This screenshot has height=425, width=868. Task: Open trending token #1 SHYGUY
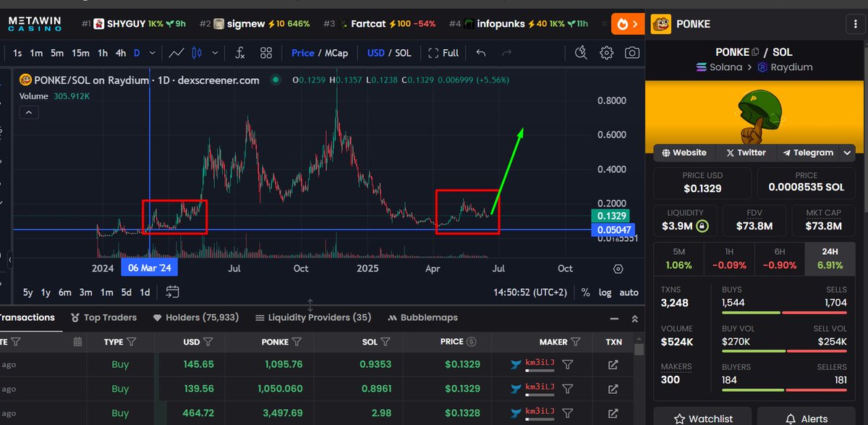(134, 24)
